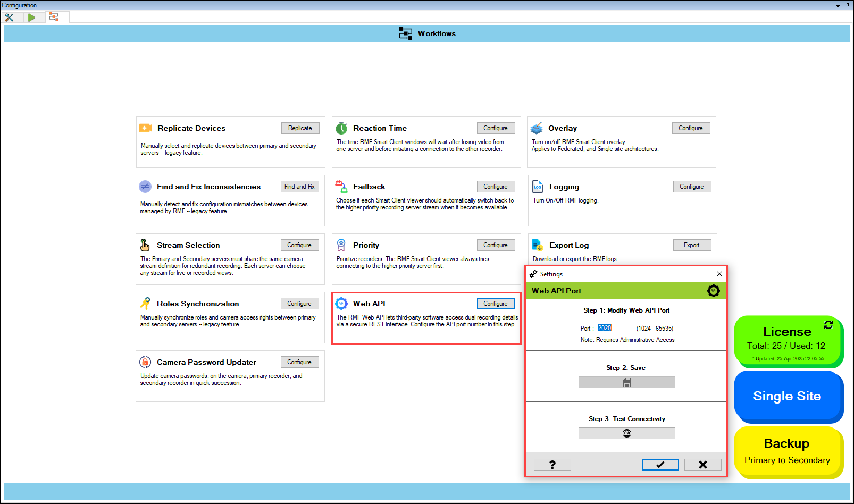Click the yellow Backup Primary to Secondary tile

point(787,451)
